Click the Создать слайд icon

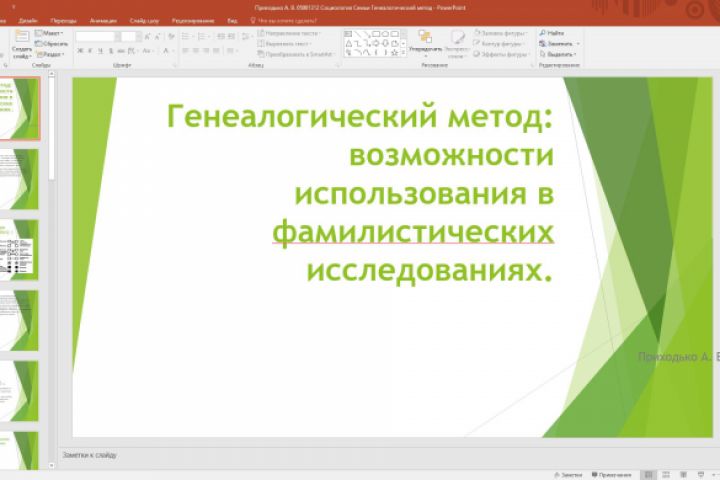coord(22,36)
